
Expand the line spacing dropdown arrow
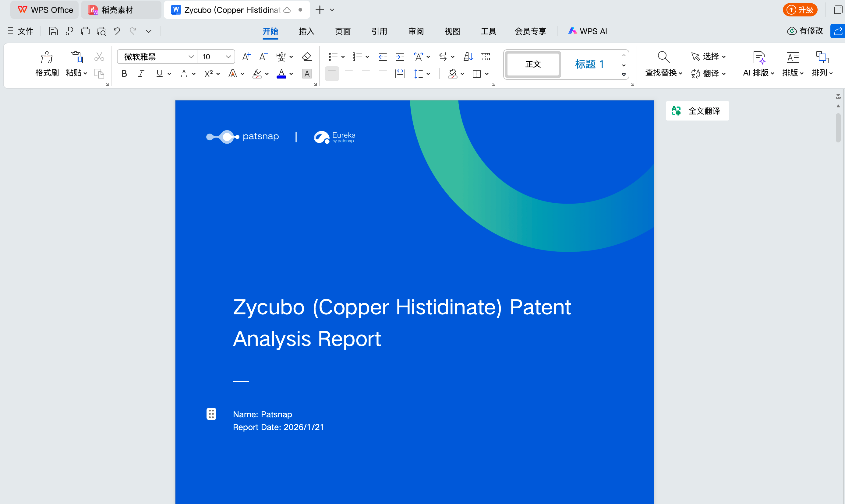[428, 74]
